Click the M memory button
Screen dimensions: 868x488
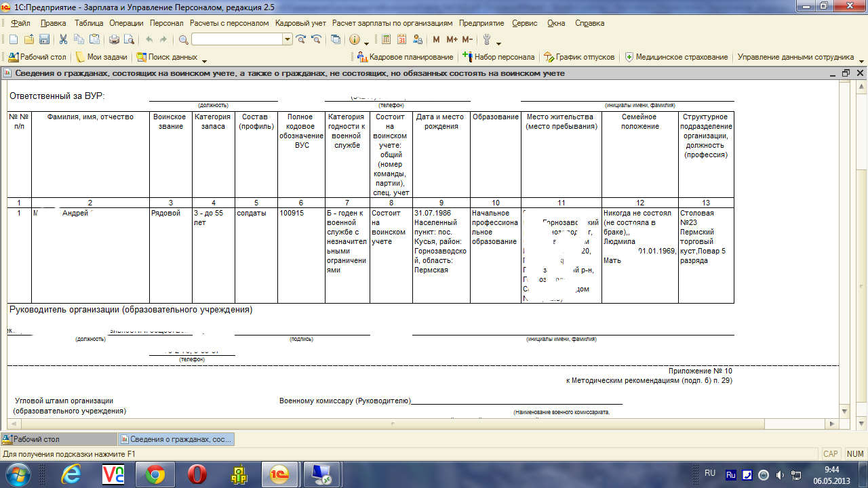(436, 39)
